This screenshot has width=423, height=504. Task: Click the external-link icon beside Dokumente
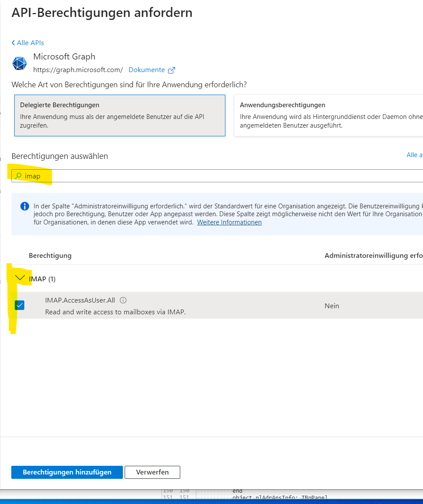click(172, 70)
